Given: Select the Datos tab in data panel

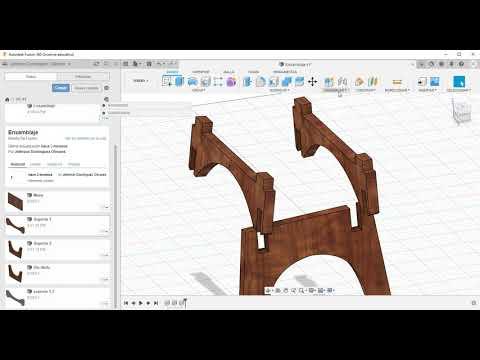Looking at the screenshot, I should (31, 77).
